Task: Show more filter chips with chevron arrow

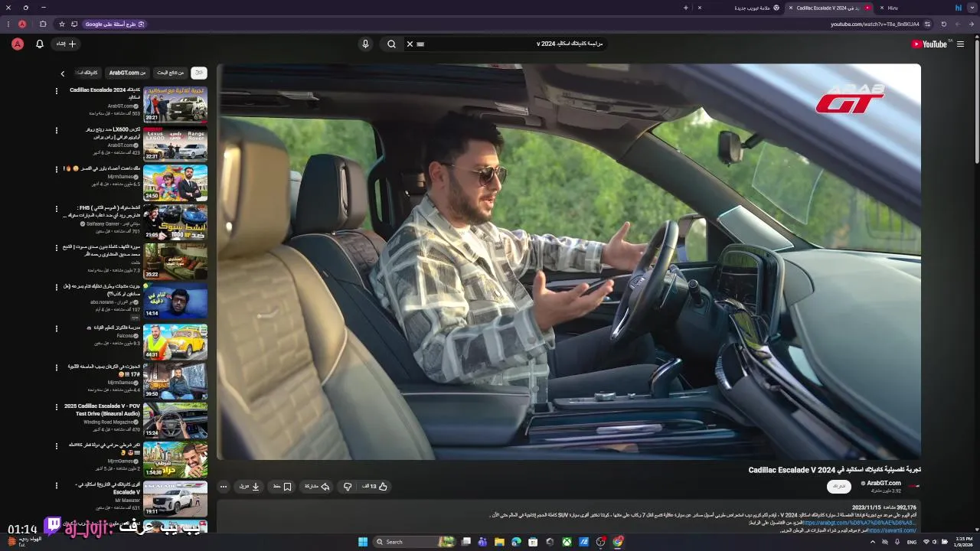Action: 63,73
